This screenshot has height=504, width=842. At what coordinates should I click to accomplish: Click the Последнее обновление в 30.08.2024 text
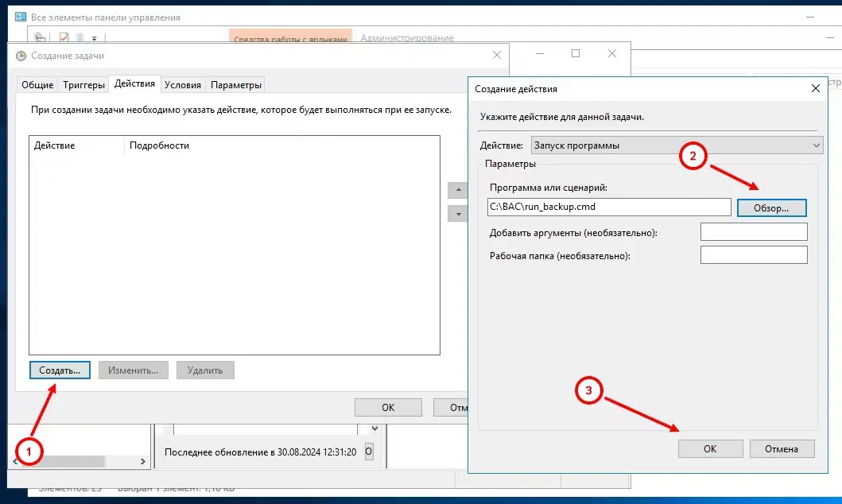(260, 452)
